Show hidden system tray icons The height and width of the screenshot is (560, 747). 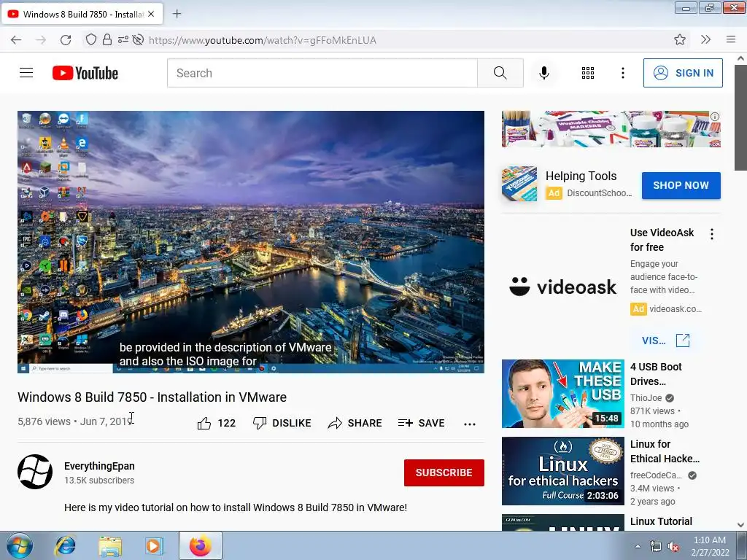638,546
